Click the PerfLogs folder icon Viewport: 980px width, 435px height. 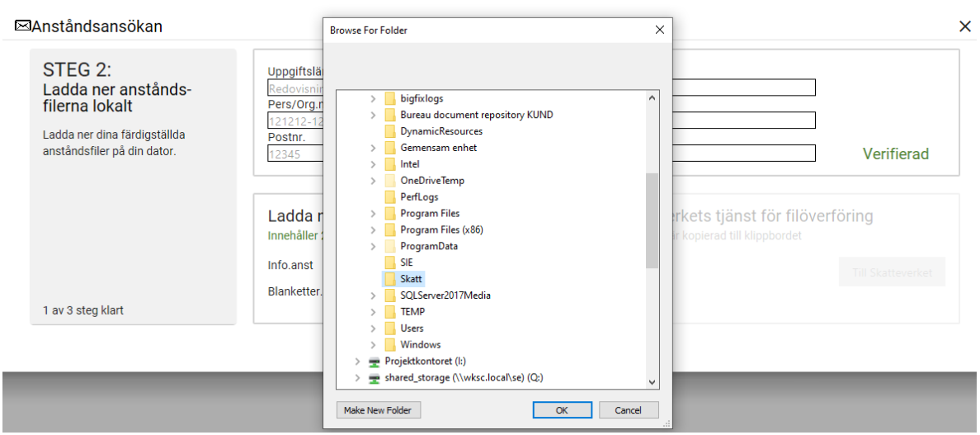[390, 197]
